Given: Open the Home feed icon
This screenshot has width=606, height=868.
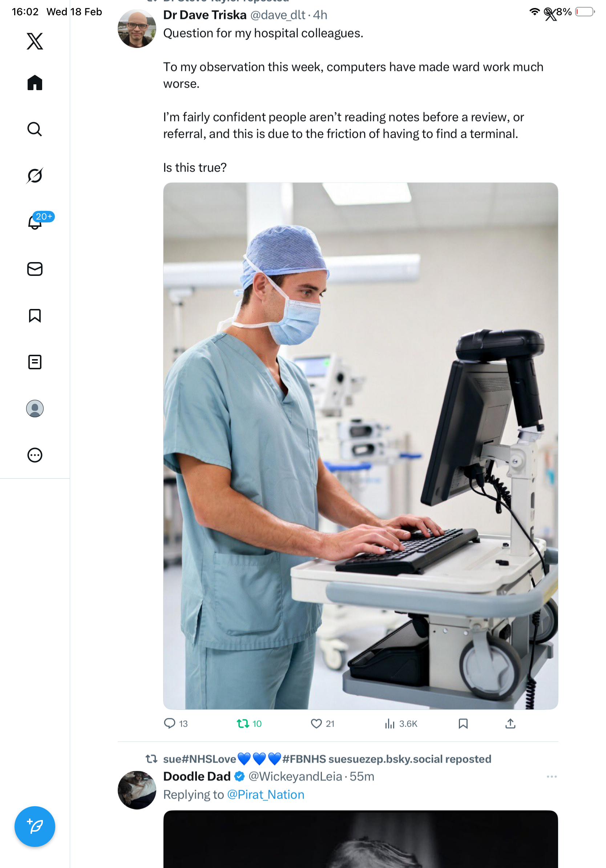Looking at the screenshot, I should click(x=35, y=83).
